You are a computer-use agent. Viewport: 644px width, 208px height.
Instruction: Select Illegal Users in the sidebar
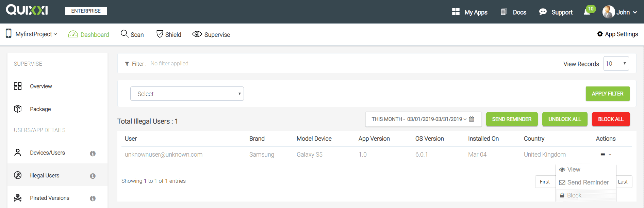point(45,176)
